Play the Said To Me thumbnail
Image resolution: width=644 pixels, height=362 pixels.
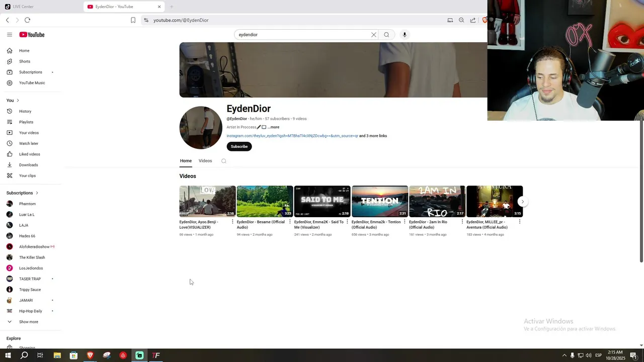322,202
